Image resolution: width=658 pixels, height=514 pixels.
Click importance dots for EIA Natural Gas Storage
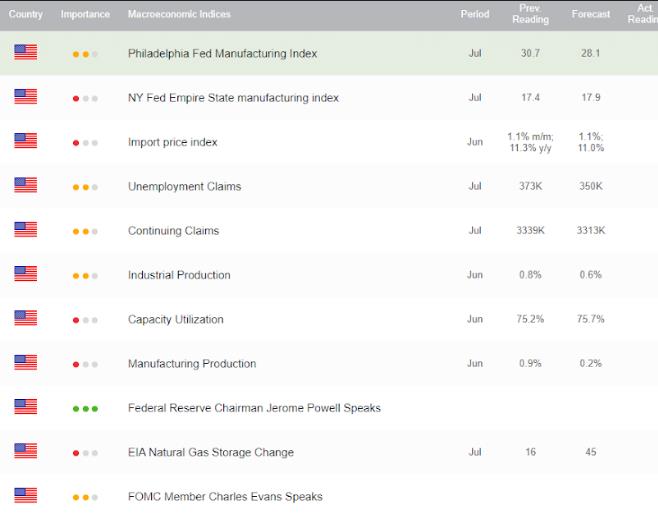[85, 453]
